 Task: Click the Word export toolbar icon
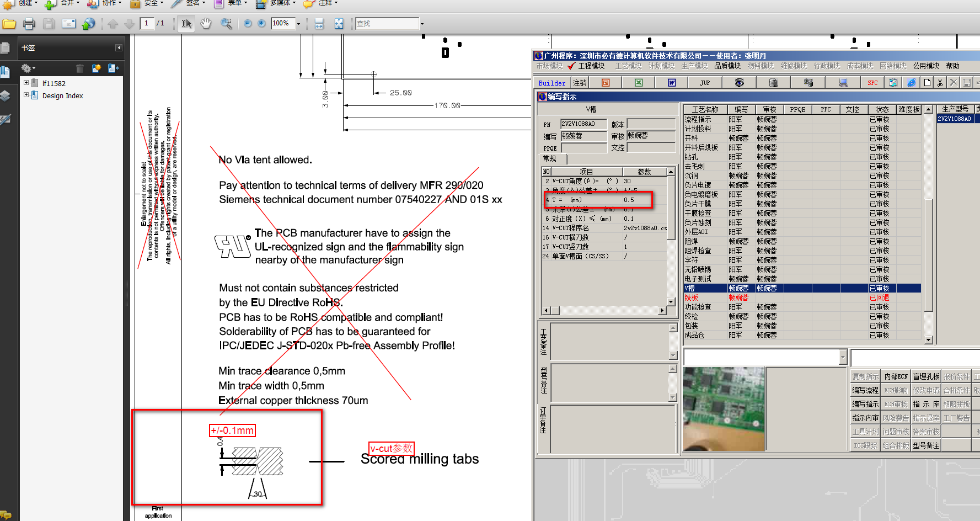click(672, 83)
